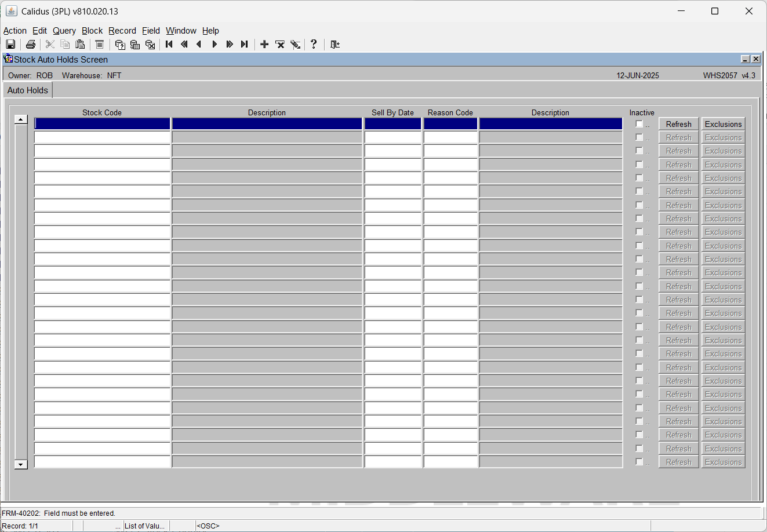
Task: Click the 'FRM-40202: Field must be entered.' message
Action: 59,513
